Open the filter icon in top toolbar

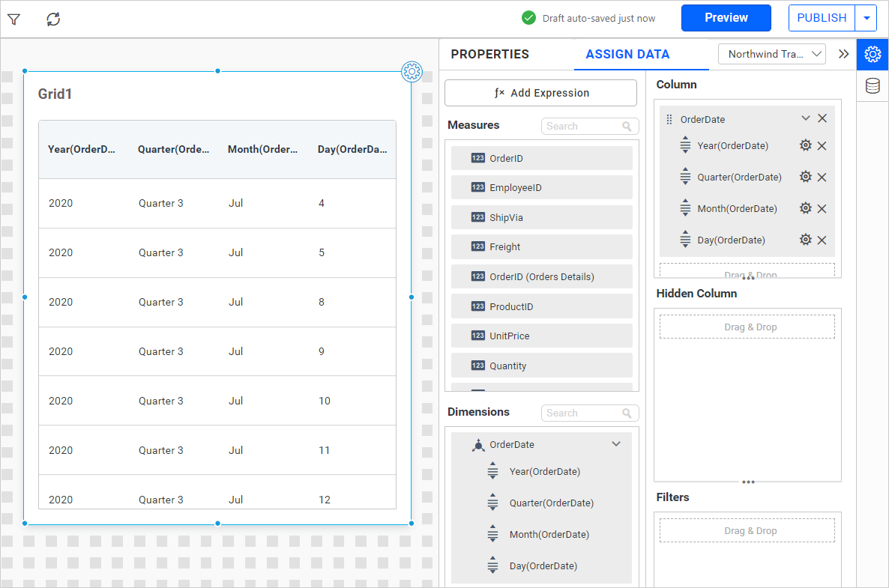pos(13,19)
